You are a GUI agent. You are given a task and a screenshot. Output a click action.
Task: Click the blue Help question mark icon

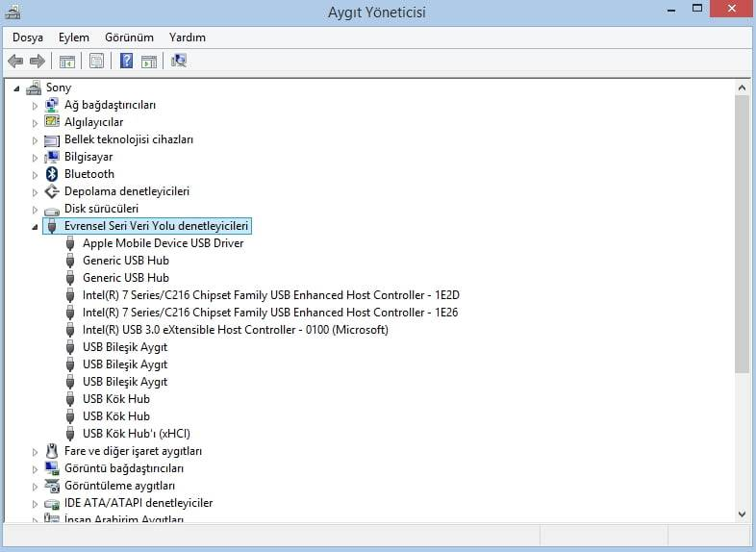126,62
